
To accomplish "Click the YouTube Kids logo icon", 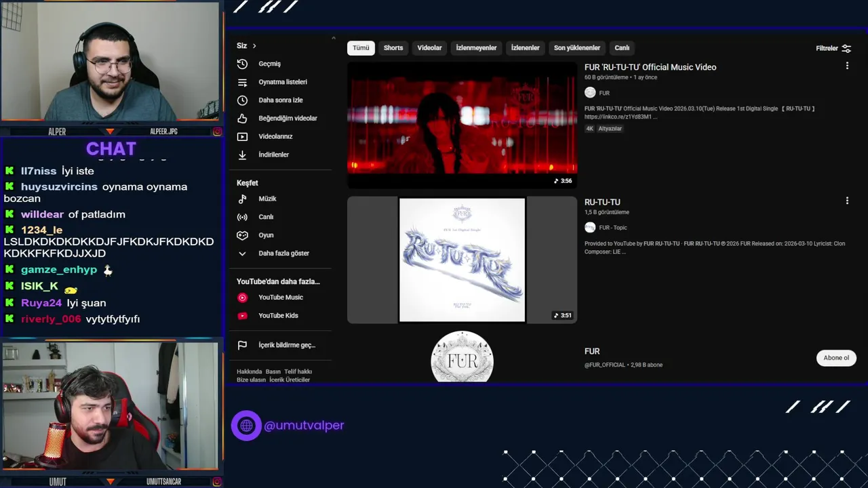I will point(242,316).
